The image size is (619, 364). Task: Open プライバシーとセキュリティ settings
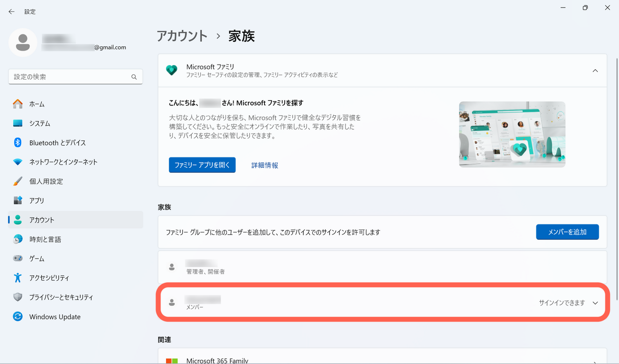(75, 297)
